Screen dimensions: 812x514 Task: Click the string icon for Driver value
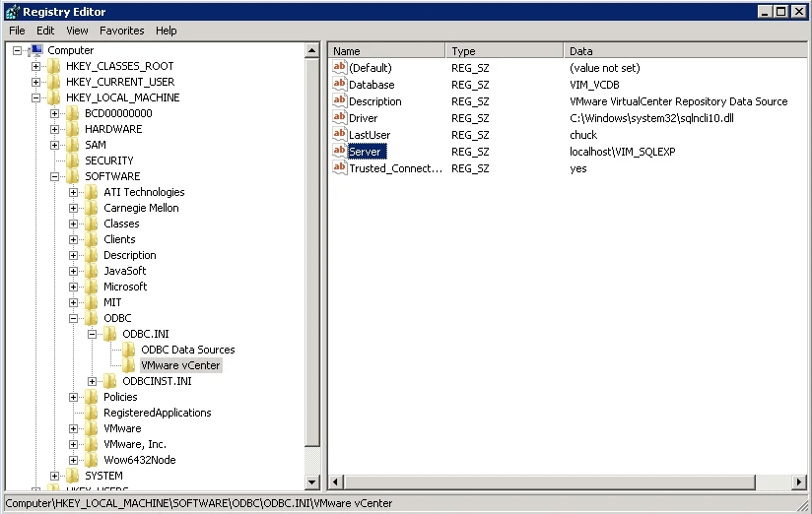pos(339,117)
